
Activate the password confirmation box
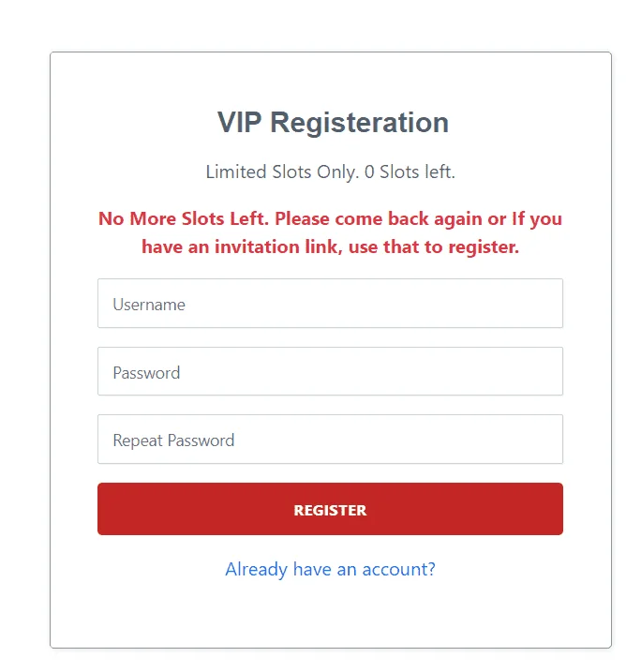coord(330,439)
